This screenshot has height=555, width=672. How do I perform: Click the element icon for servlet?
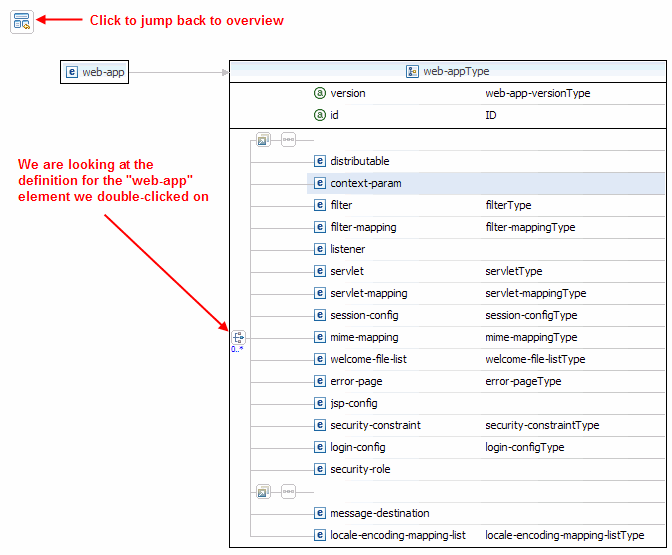click(320, 271)
